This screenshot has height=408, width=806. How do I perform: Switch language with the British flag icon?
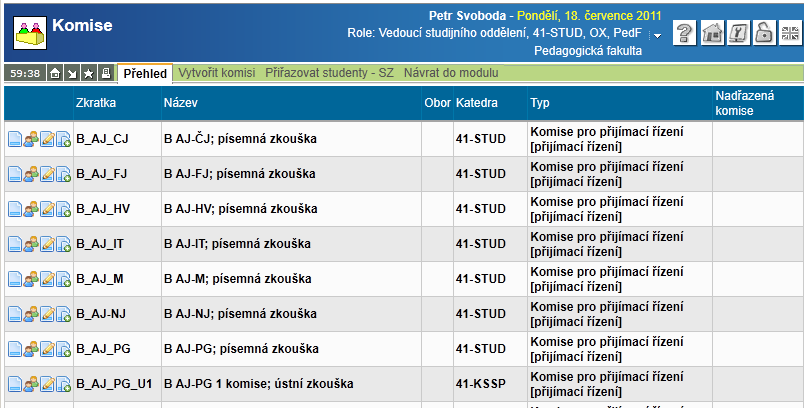click(x=789, y=33)
